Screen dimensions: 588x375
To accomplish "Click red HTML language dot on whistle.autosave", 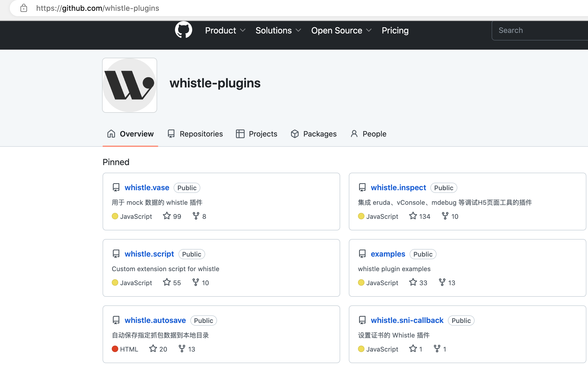I will [x=115, y=349].
